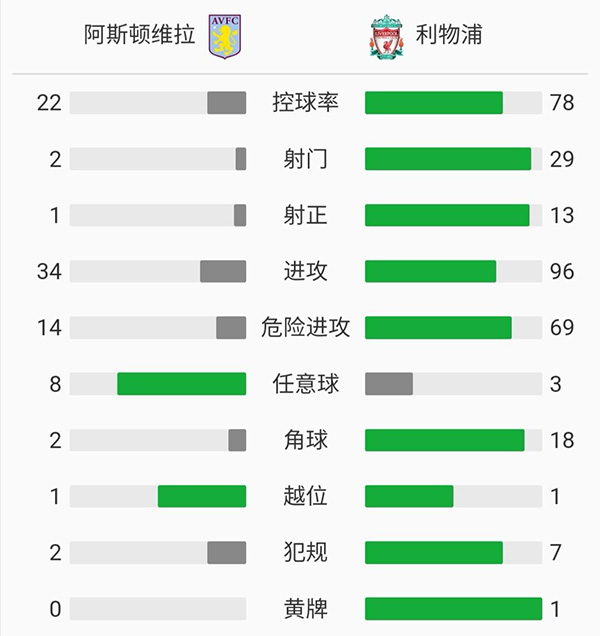
Task: Select the 角球 corners label
Action: [x=305, y=440]
